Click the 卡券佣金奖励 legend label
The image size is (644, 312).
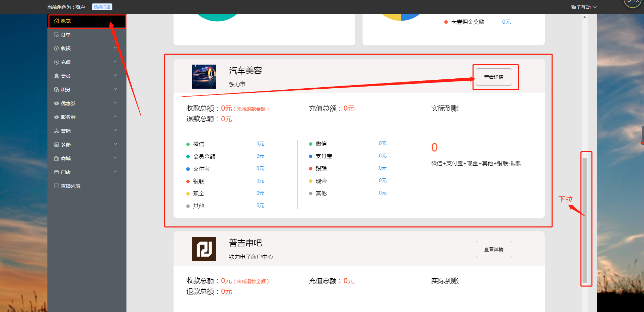click(x=468, y=22)
